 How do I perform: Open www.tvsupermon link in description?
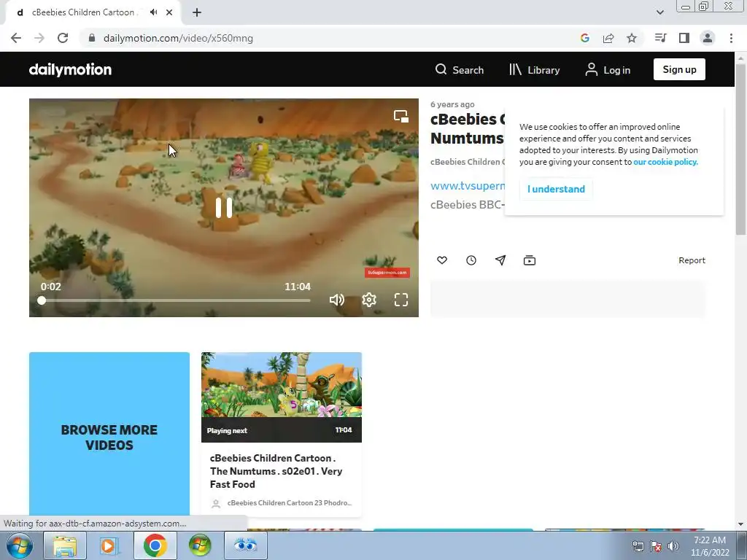tap(468, 186)
